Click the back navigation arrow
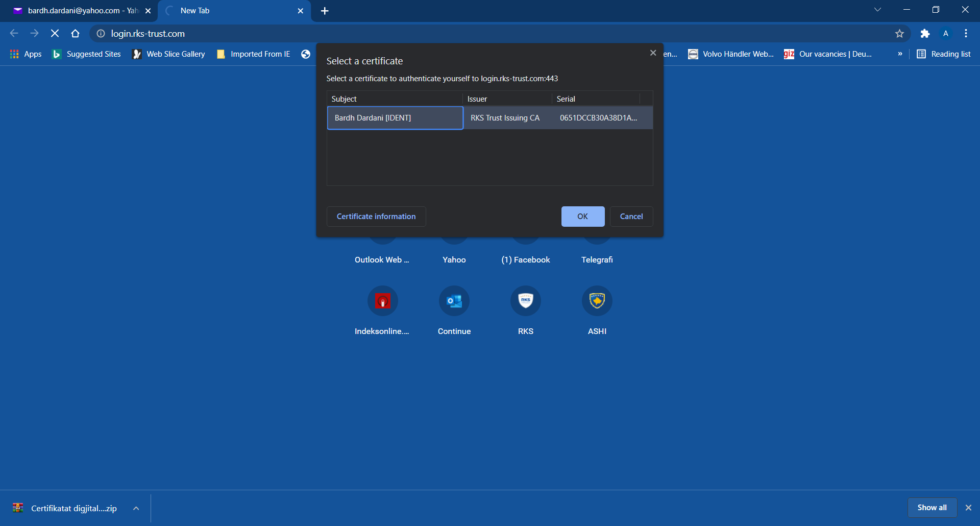The image size is (980, 526). [x=14, y=34]
